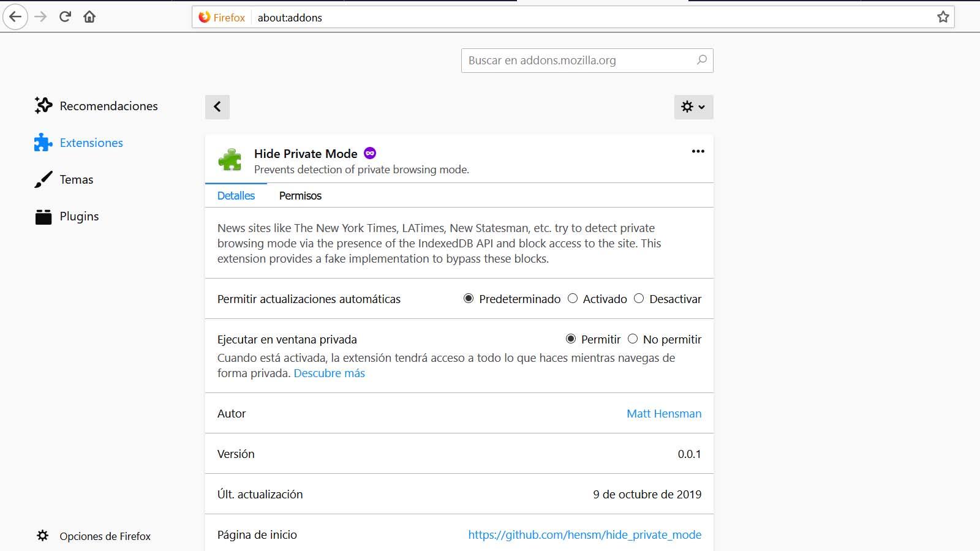Click the Temas brush icon

[43, 179]
